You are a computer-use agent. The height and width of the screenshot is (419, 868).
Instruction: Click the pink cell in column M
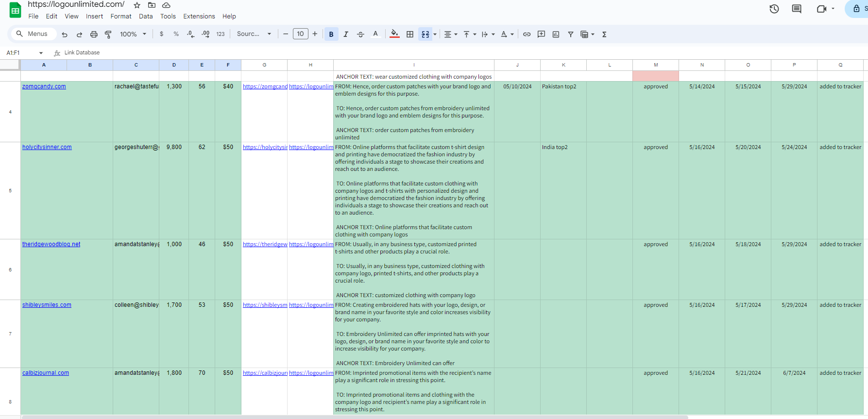pyautogui.click(x=656, y=76)
